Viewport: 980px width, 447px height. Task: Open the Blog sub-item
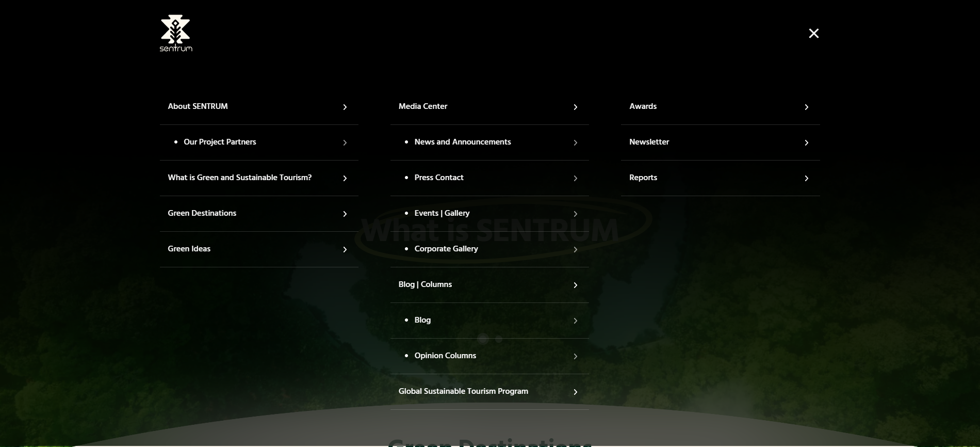(422, 320)
